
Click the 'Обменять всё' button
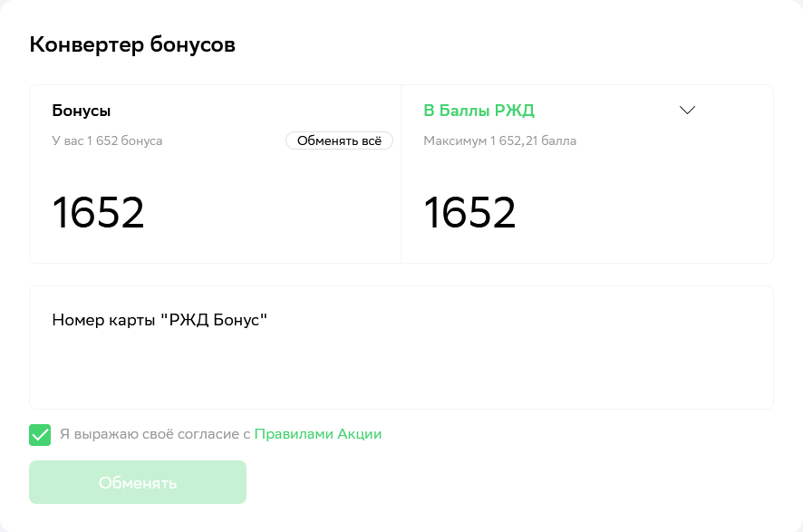coord(339,140)
